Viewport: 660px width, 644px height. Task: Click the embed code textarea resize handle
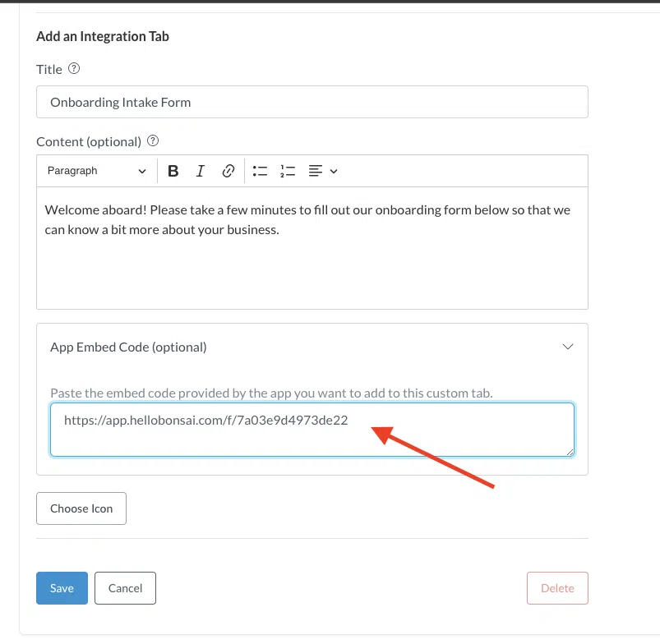pos(570,452)
